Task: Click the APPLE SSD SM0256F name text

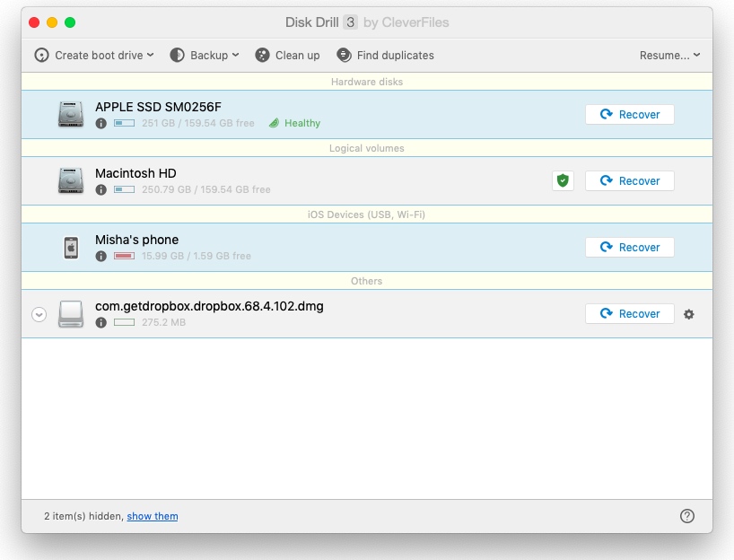Action: tap(158, 107)
